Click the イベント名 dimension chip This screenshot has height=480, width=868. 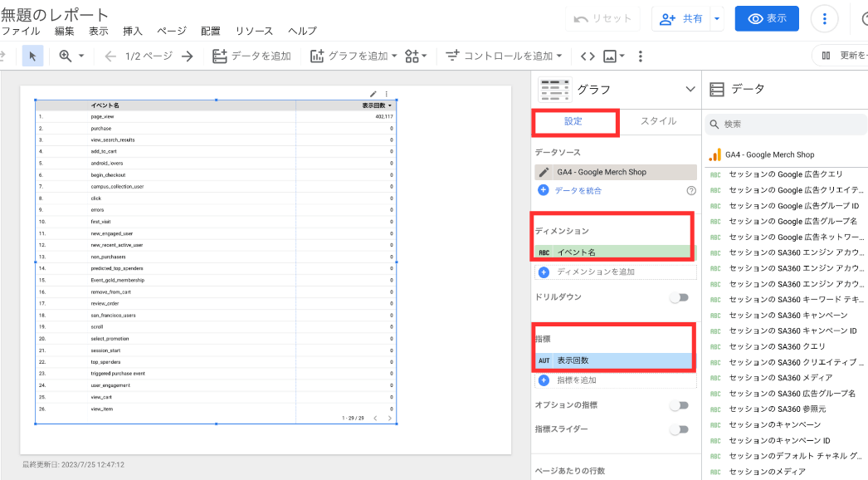coord(615,252)
